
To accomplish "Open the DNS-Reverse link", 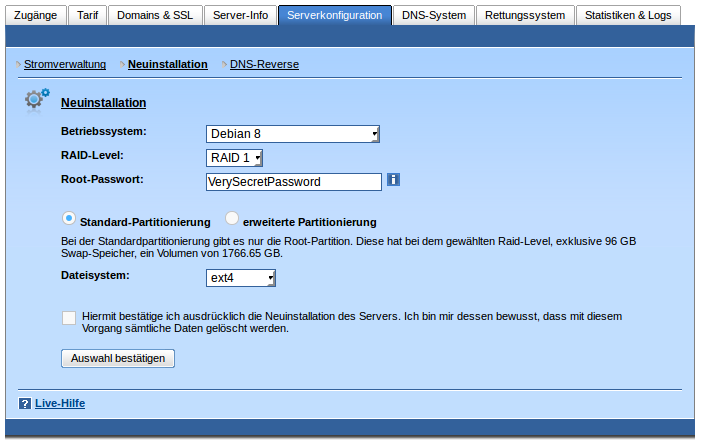I will (265, 65).
